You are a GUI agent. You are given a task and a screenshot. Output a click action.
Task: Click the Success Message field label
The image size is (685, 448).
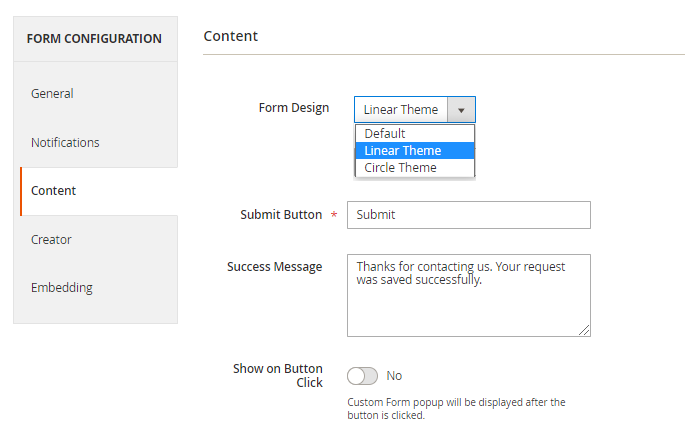click(274, 267)
